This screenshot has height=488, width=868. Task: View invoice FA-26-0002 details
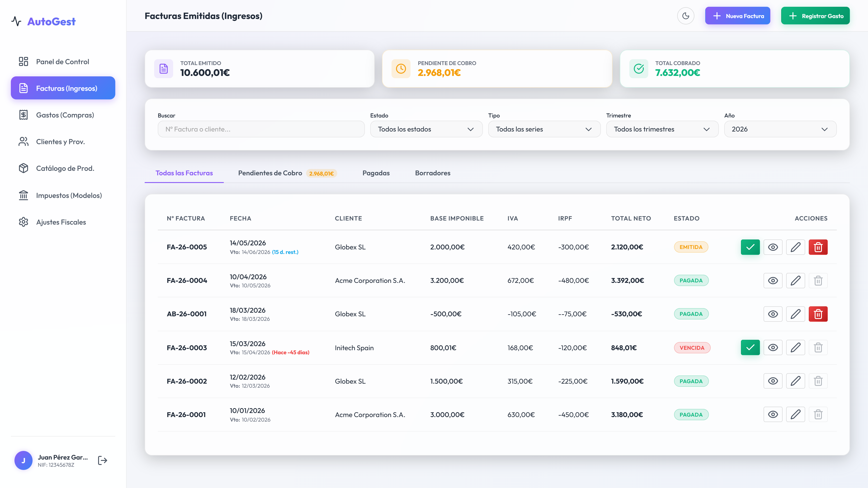pyautogui.click(x=773, y=381)
